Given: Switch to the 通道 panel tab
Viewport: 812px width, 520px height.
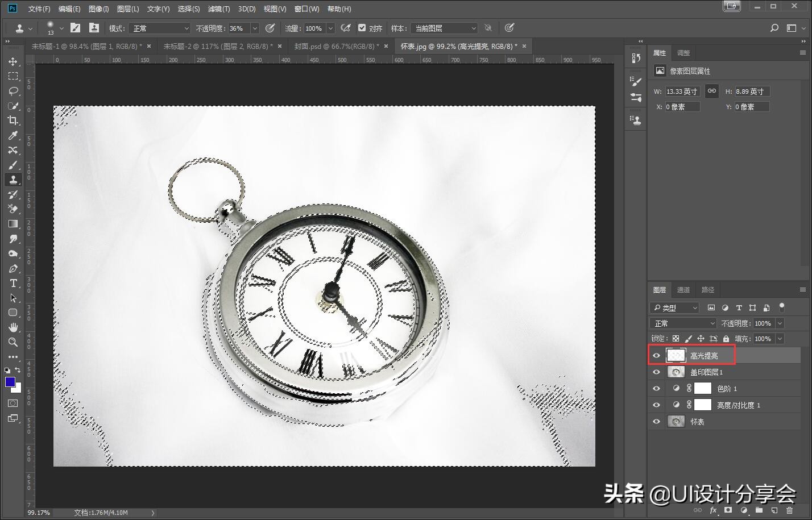Looking at the screenshot, I should [x=683, y=290].
